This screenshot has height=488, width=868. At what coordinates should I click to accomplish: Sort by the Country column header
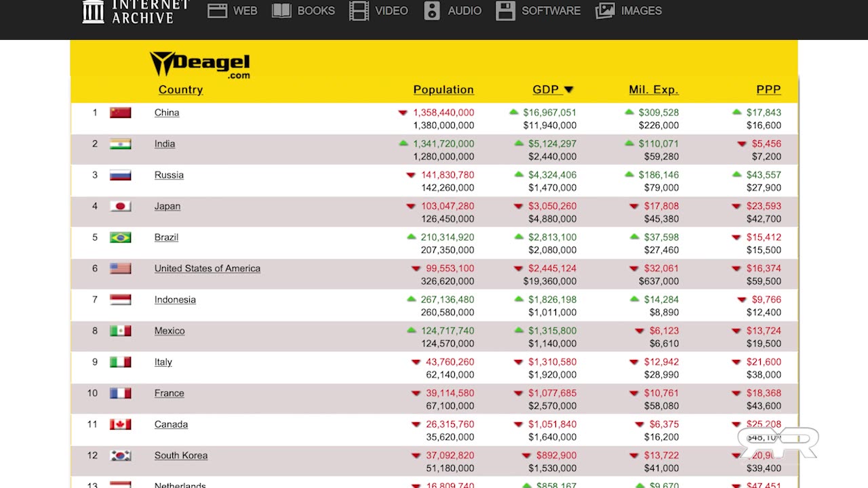click(x=180, y=89)
